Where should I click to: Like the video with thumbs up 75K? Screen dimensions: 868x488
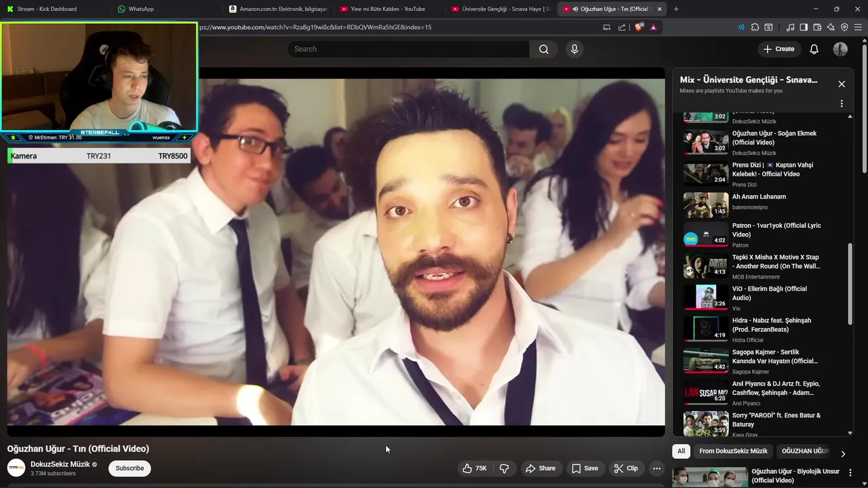[475, 468]
